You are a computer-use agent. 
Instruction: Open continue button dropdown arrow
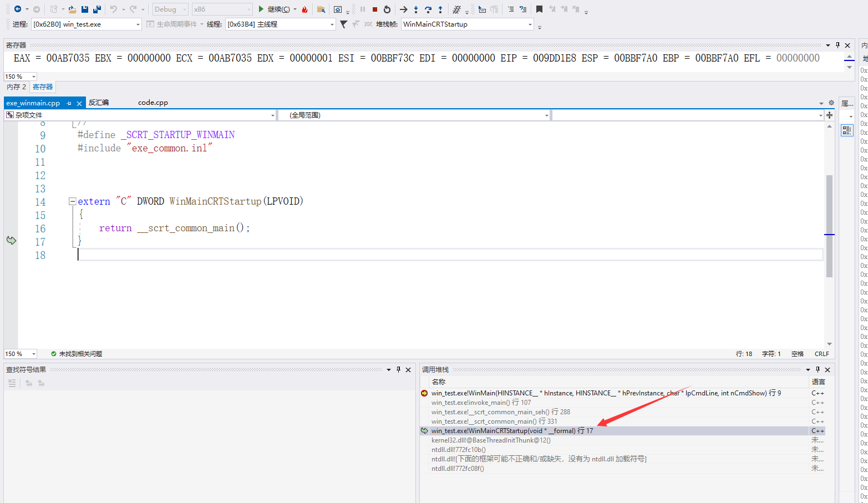(295, 9)
